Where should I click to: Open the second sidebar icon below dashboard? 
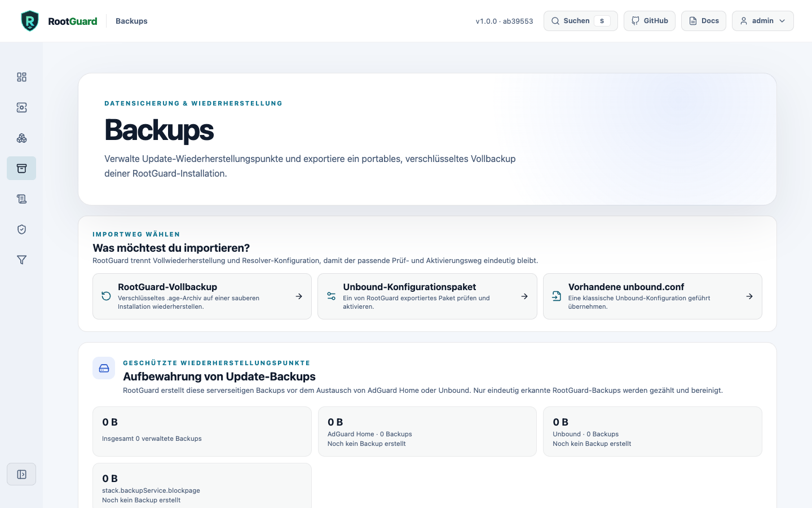pyautogui.click(x=21, y=107)
